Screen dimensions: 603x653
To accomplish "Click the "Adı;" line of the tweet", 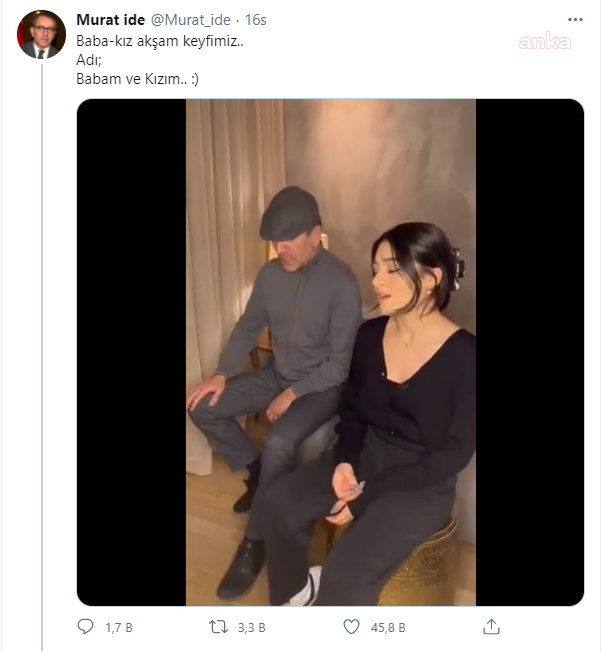I will (x=88, y=60).
